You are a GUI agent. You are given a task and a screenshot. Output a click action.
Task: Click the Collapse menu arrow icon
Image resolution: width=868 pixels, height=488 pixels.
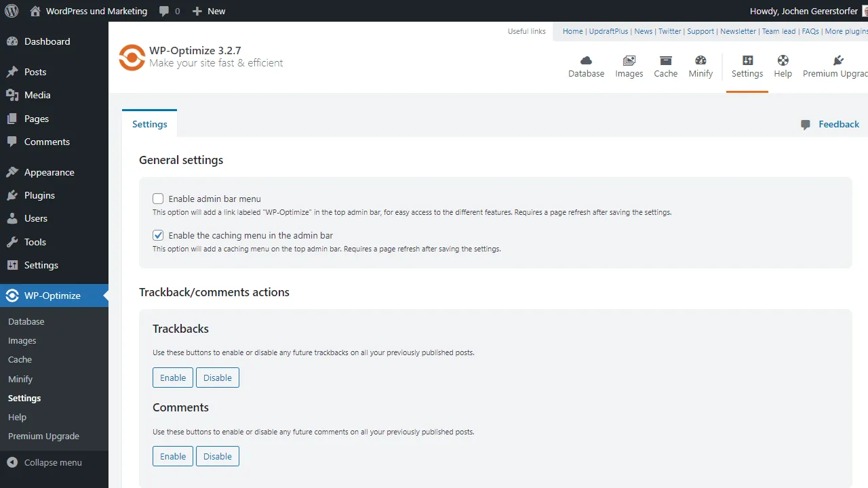12,462
